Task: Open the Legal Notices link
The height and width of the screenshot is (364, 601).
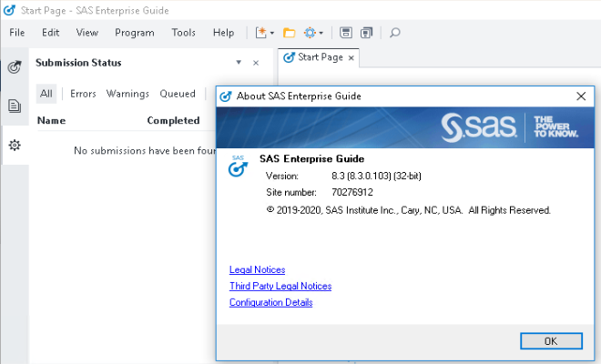Action: tap(257, 270)
